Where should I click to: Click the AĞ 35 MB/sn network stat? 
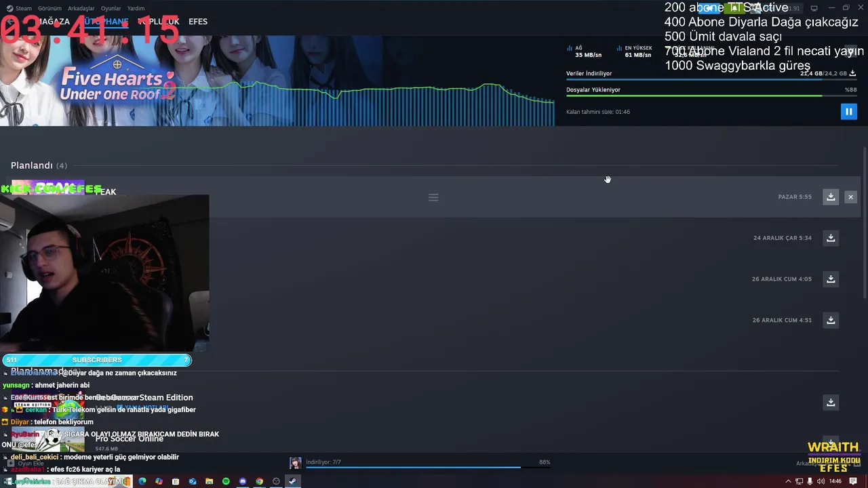pyautogui.click(x=584, y=52)
